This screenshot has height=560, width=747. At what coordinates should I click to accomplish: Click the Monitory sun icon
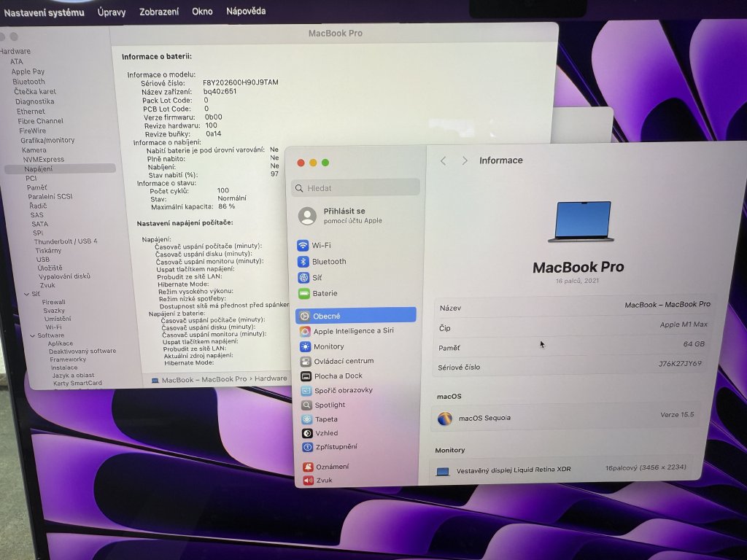tap(306, 346)
